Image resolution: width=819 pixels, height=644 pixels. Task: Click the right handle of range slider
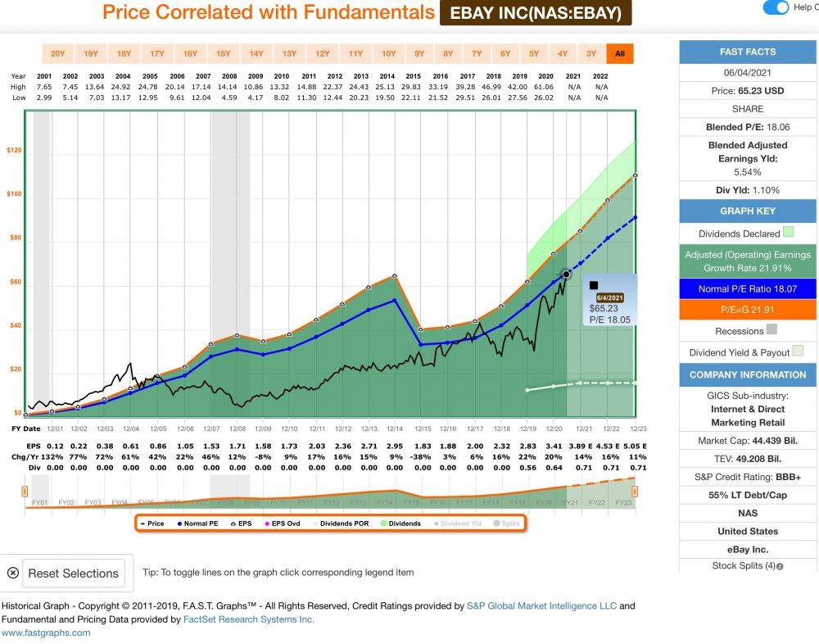[x=635, y=492]
